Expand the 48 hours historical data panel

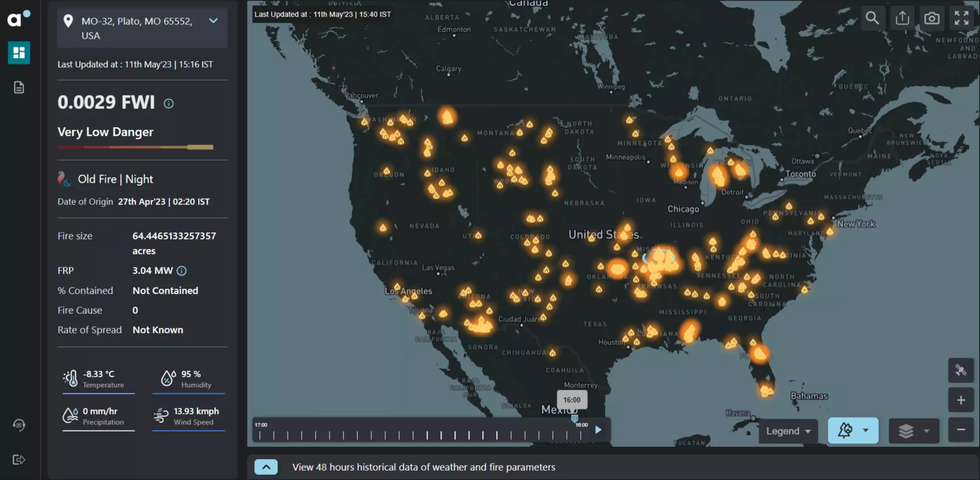266,467
